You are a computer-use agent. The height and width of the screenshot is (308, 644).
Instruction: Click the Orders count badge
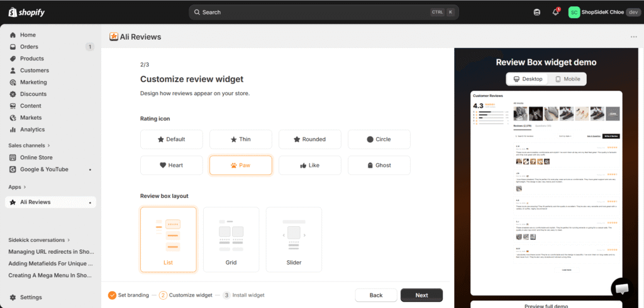point(90,47)
